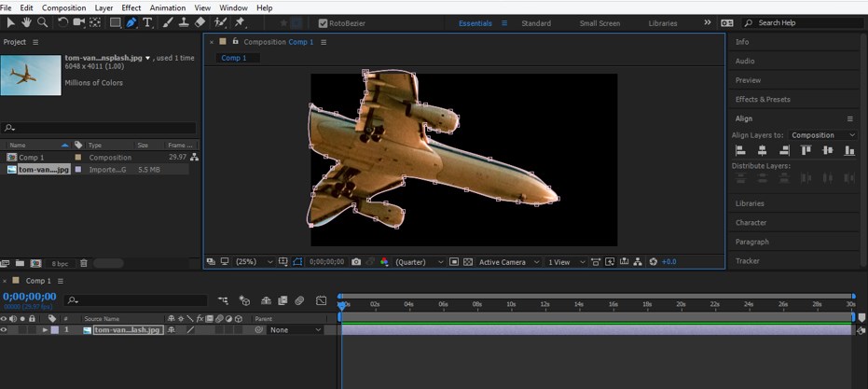Open the grid and guide options dropdown
Image resolution: width=868 pixels, height=389 pixels.
(282, 262)
